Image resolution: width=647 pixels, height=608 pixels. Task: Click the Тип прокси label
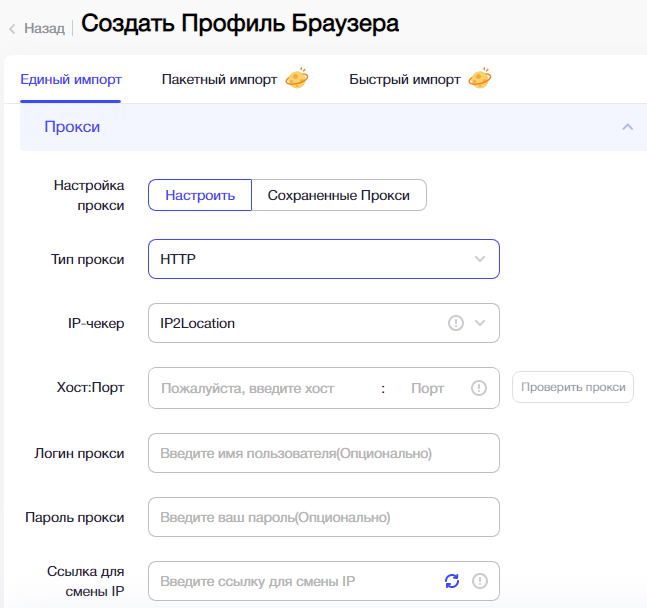[87, 259]
